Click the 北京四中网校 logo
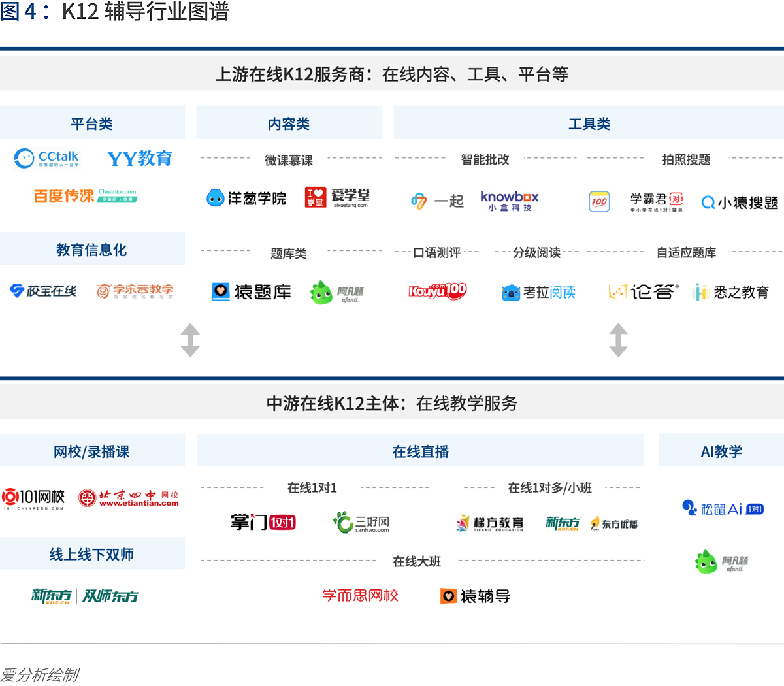Viewport: 784px width, 686px height. [x=129, y=498]
